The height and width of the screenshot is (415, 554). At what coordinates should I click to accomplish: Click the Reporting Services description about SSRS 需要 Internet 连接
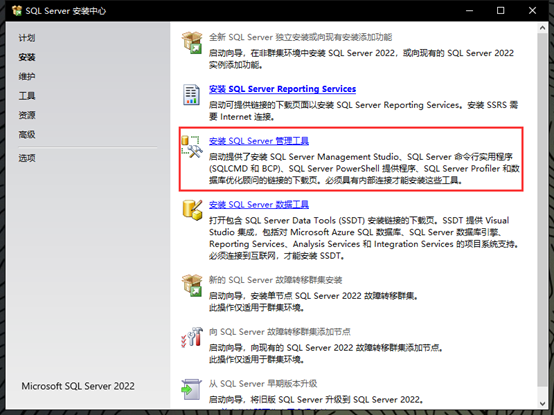pos(363,111)
